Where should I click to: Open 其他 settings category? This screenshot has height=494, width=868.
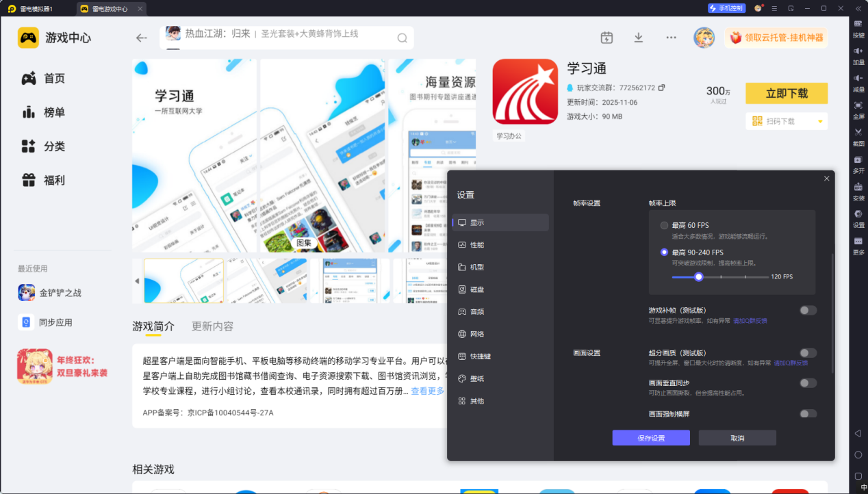tap(500, 401)
